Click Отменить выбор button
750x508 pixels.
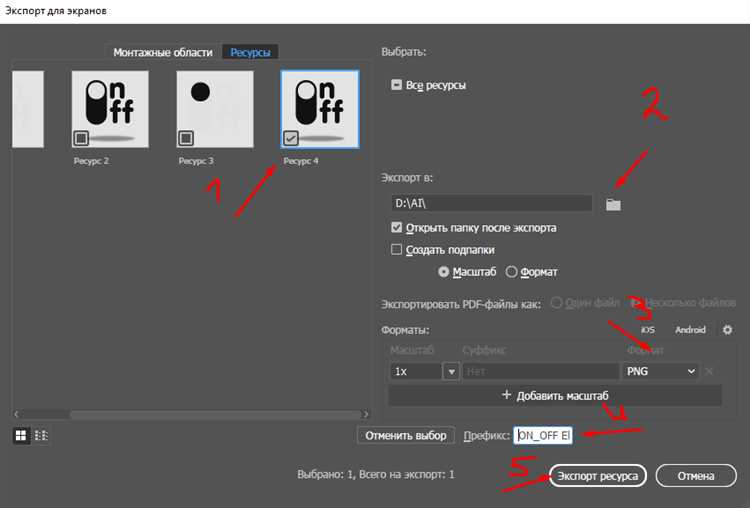406,435
